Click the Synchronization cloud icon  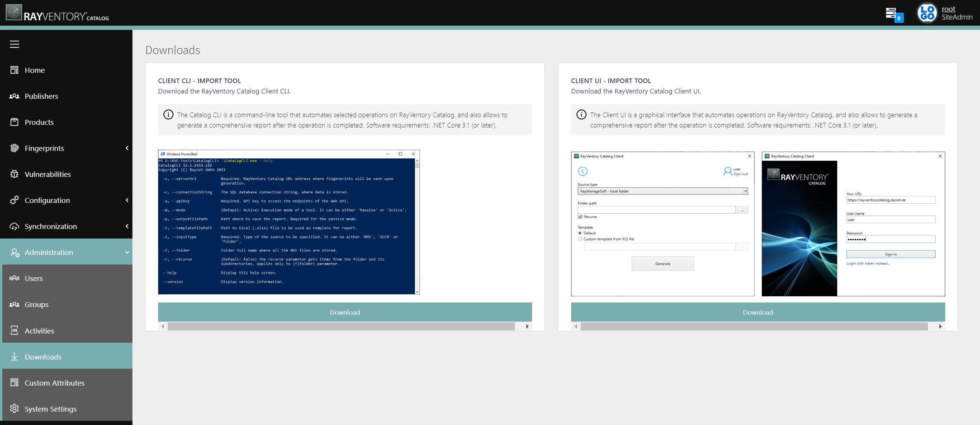(15, 226)
